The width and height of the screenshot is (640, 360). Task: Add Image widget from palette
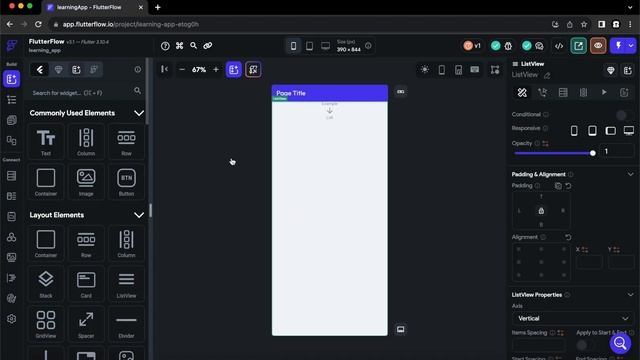coord(86,182)
